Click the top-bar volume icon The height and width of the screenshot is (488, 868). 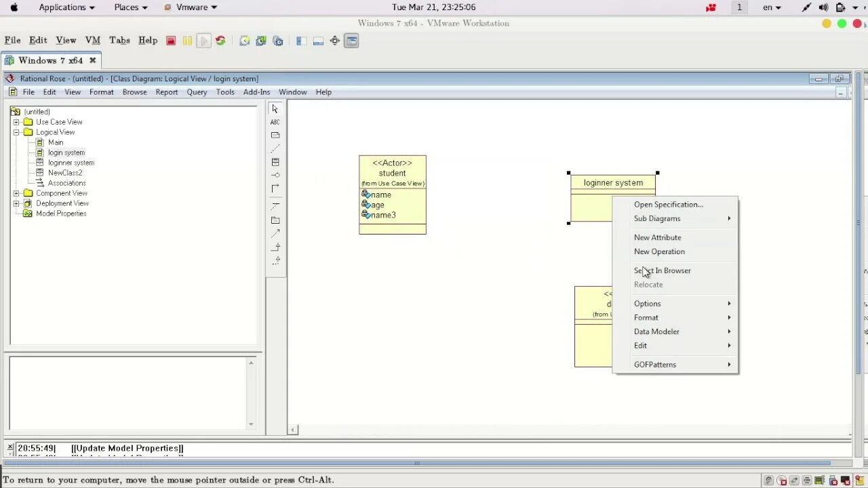(823, 7)
